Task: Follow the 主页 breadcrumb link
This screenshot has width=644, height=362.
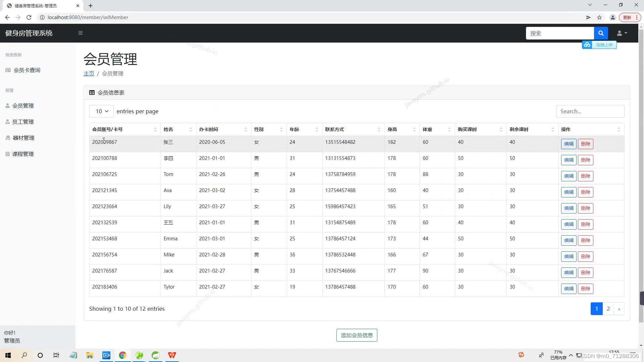Action: click(x=89, y=73)
